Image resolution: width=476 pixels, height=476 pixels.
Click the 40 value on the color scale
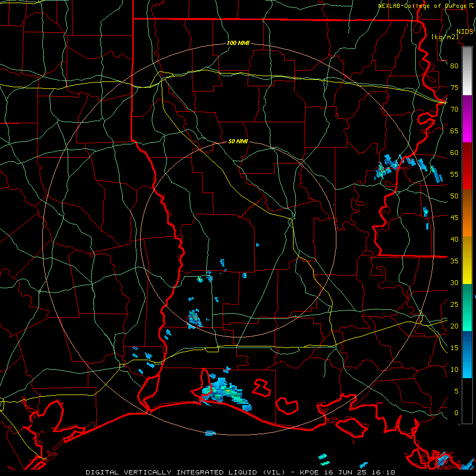click(454, 239)
